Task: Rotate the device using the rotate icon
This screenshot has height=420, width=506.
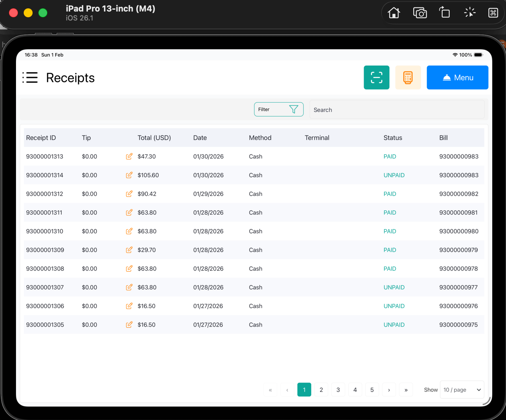Action: (x=444, y=13)
